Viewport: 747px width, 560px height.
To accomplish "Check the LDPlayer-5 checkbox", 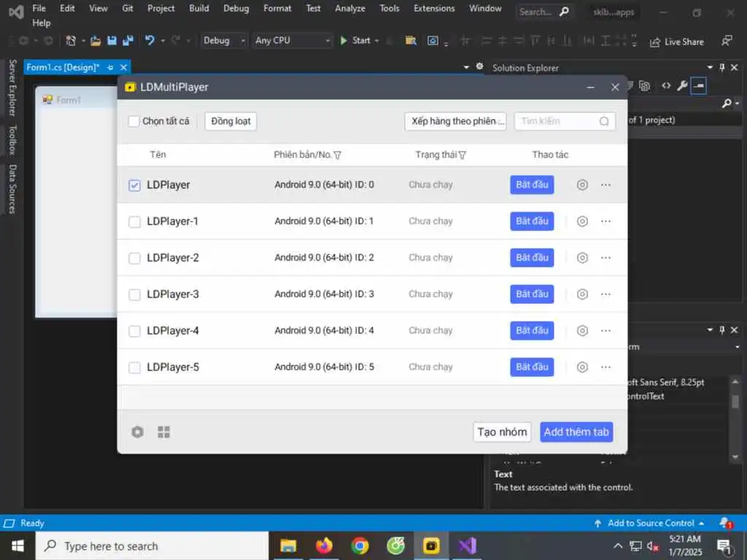I will tap(135, 367).
